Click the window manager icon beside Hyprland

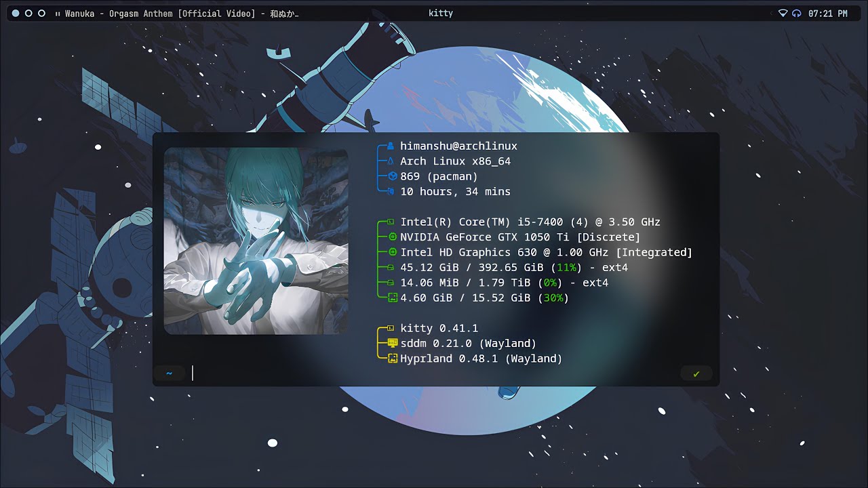pyautogui.click(x=392, y=359)
